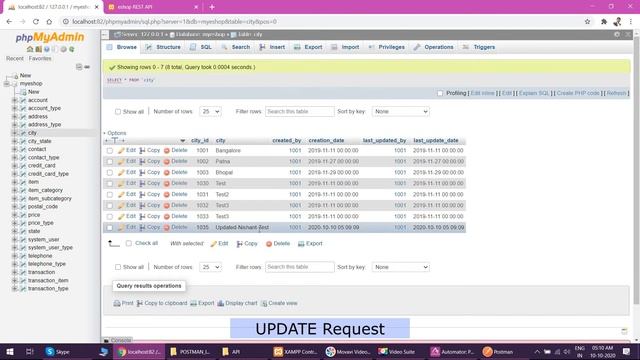Open lower Sort by key dropdown
The image size is (640, 360).
400,267
